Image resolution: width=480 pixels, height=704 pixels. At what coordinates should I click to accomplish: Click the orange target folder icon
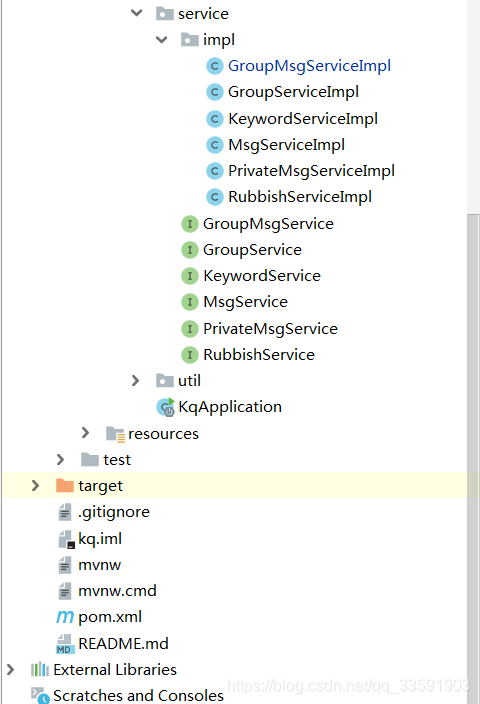tap(65, 485)
